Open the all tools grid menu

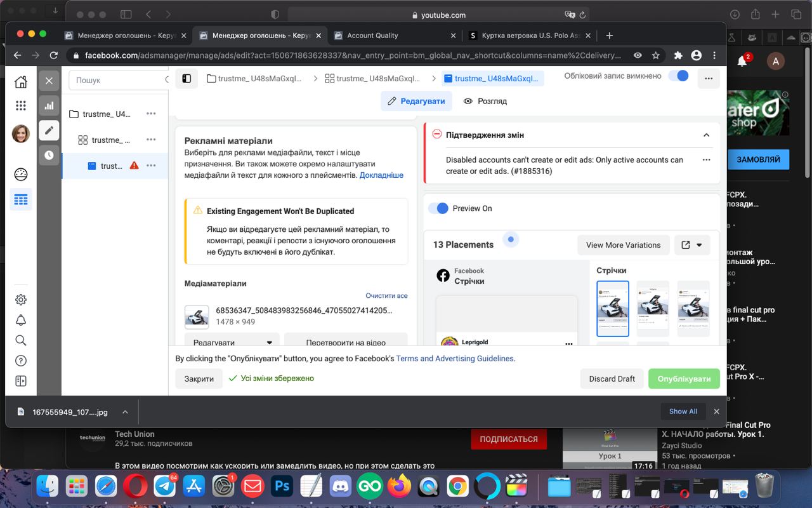(x=21, y=105)
